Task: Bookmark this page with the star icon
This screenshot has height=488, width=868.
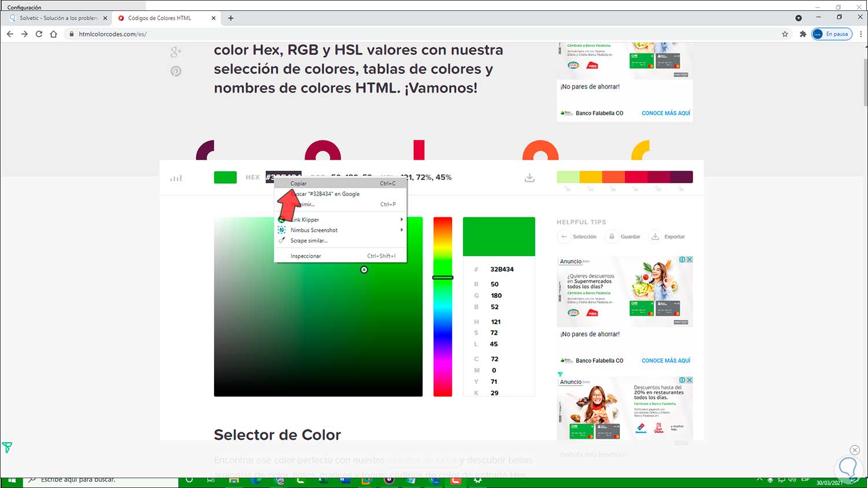Action: [785, 34]
